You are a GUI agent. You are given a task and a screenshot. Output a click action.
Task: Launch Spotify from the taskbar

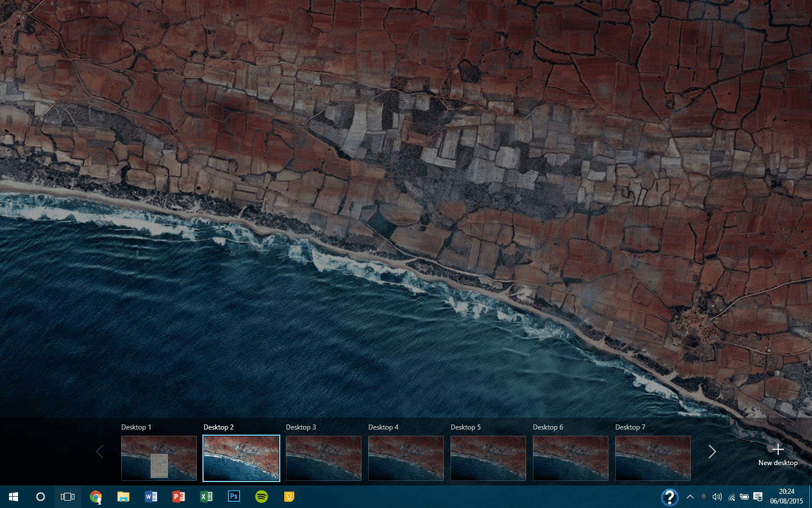point(261,497)
